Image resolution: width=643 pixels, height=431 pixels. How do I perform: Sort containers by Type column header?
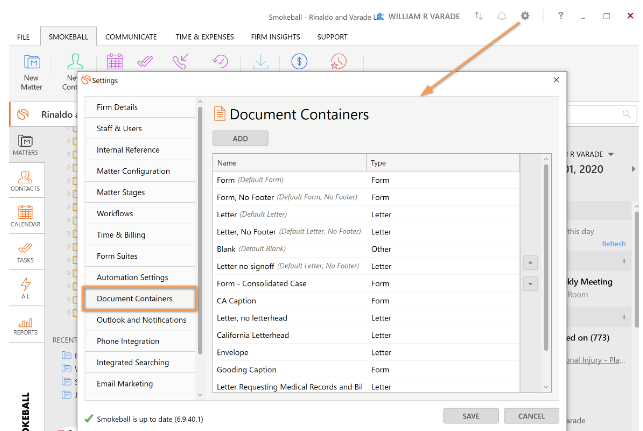click(x=443, y=163)
